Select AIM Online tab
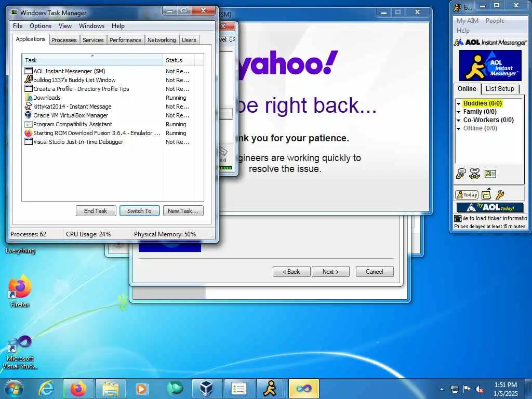Screen dimensions: 532x399 click(x=467, y=88)
